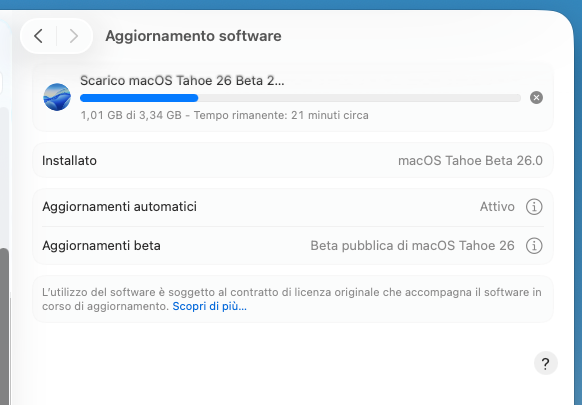Open the Scopri di più link
Viewport: 582px width, 405px height.
click(x=209, y=306)
